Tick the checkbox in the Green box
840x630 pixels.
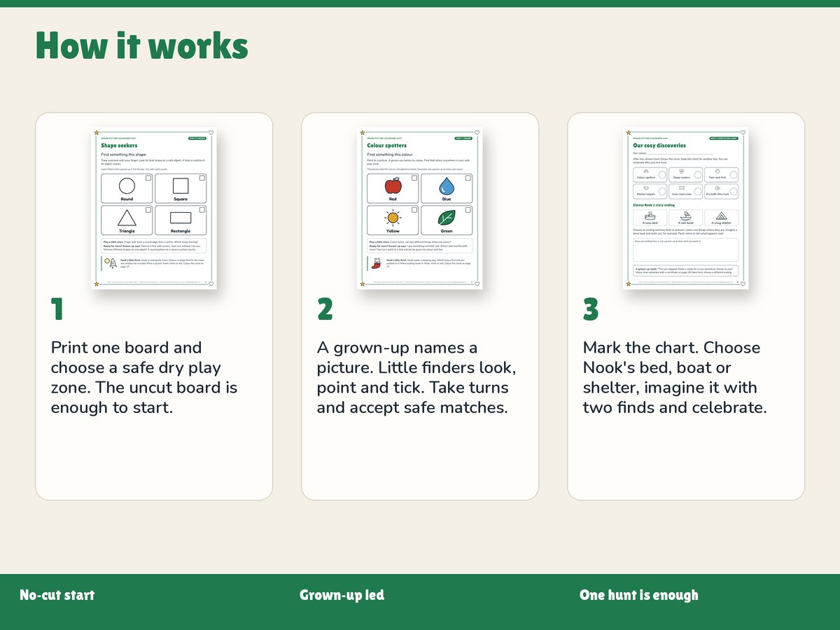(468, 210)
